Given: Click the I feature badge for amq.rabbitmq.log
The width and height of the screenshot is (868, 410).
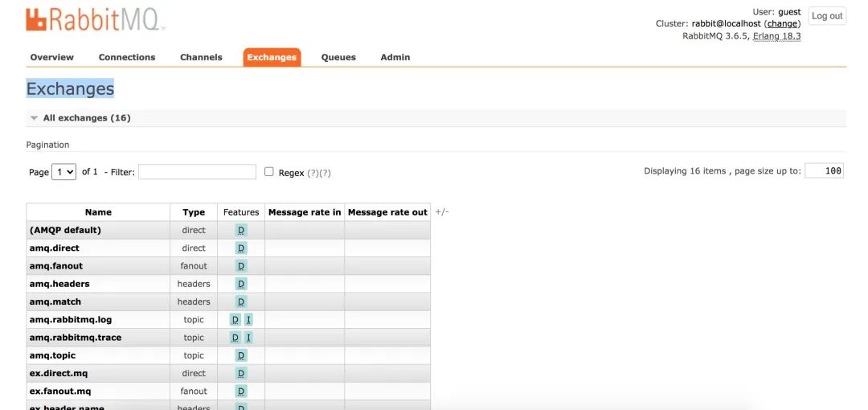Looking at the screenshot, I should click(x=248, y=320).
